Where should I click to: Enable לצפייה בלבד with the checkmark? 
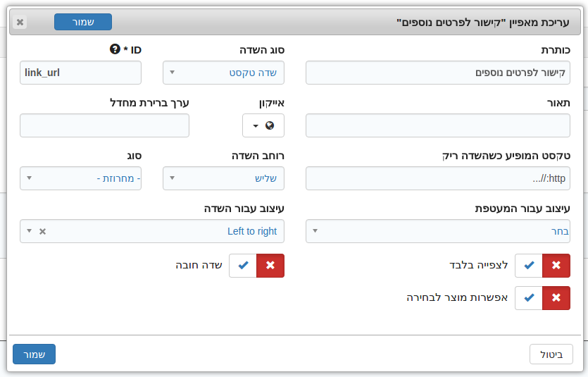point(529,266)
